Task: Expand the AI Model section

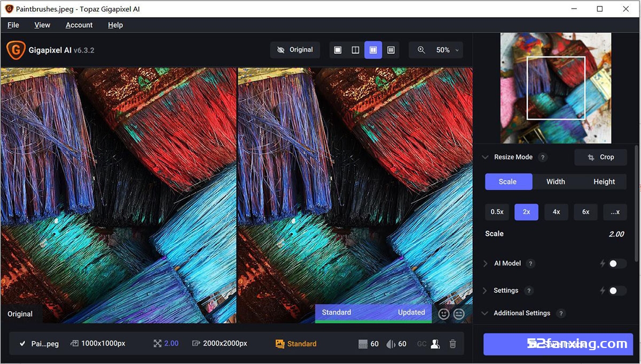Action: 485,264
